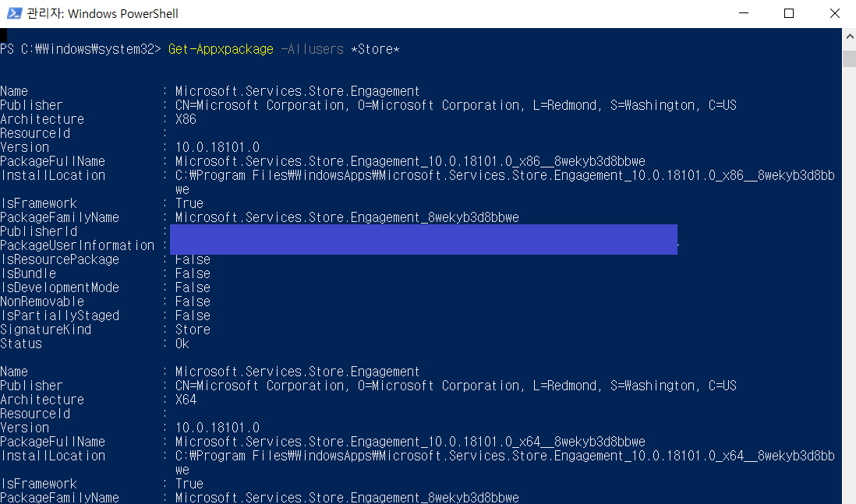
Task: Click the first InstallLocation path with x86
Action: tap(505, 182)
